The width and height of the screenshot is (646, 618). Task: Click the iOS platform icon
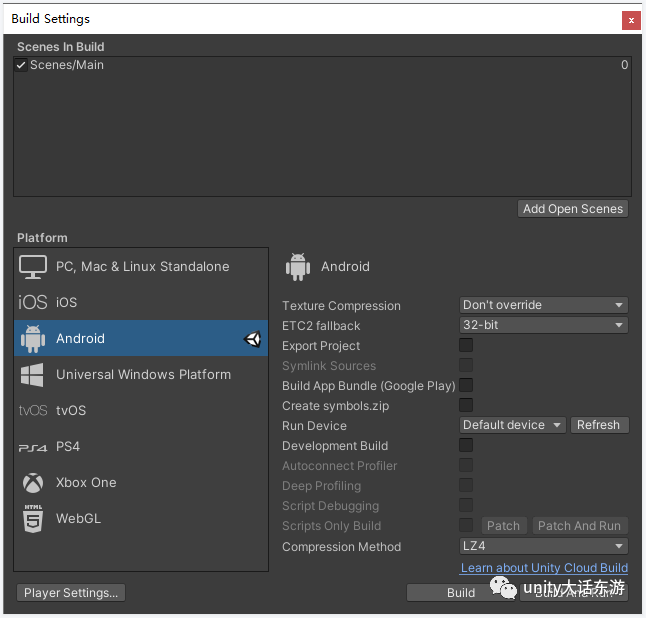[x=33, y=302]
